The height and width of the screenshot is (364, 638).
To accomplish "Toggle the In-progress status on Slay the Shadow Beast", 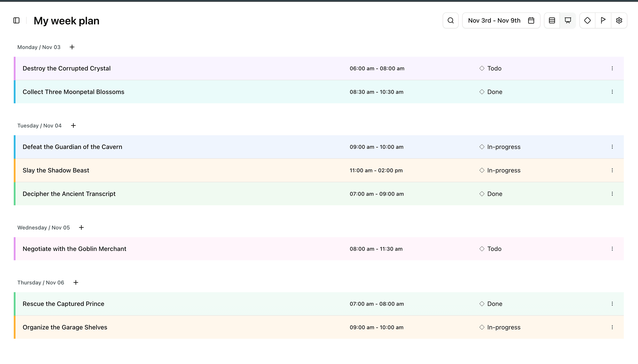I will tap(500, 170).
